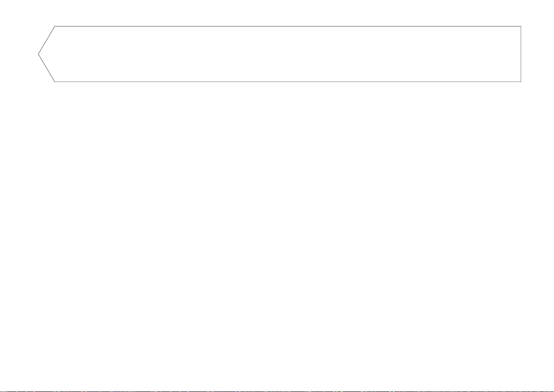This screenshot has width=554, height=392.
Task: Click inside the center of the banner shape
Action: 280,53
